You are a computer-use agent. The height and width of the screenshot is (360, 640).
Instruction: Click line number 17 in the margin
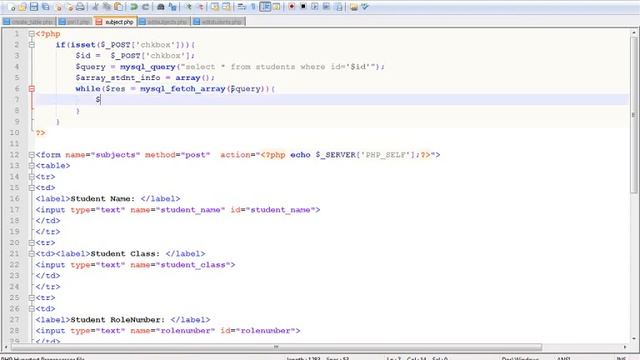(14, 210)
